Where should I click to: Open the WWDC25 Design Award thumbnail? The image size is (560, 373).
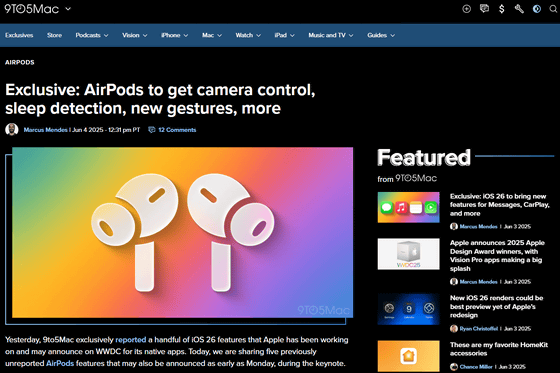pos(409,254)
